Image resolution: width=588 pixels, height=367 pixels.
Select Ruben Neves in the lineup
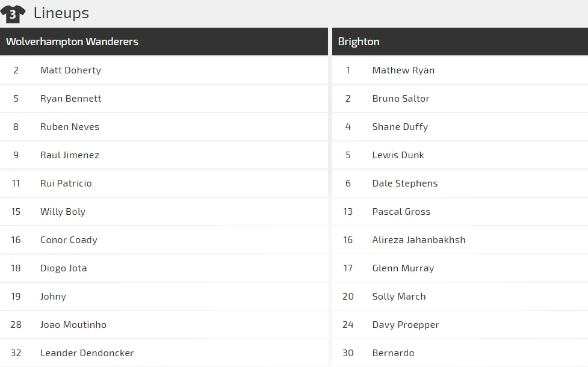pos(70,126)
